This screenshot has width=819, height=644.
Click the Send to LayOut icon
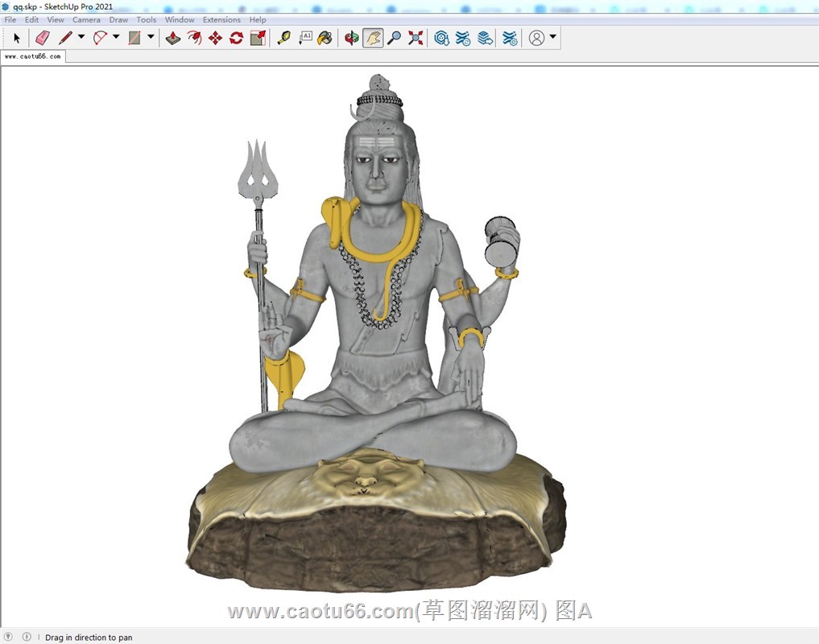point(486,38)
